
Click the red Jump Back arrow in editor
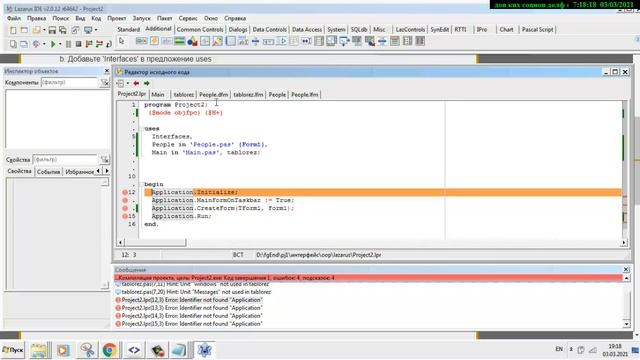[136, 83]
